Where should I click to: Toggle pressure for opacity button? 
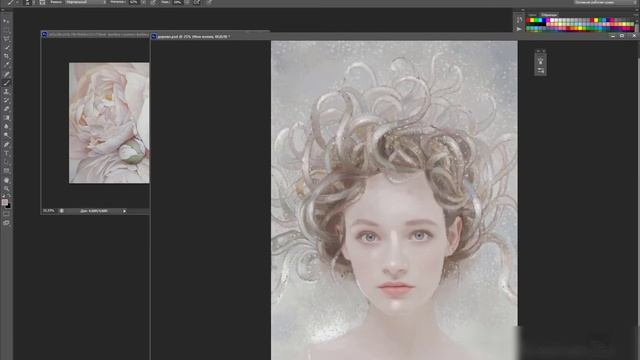tap(153, 2)
